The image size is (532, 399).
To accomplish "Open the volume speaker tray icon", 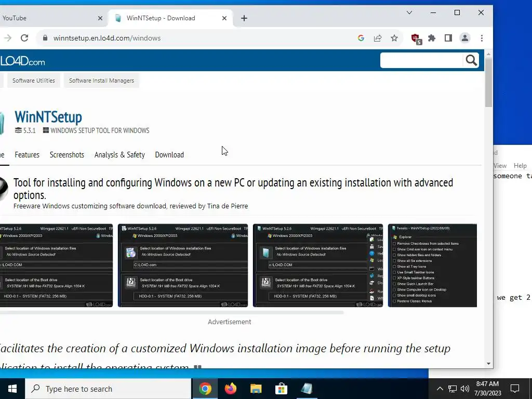I will pos(465,389).
